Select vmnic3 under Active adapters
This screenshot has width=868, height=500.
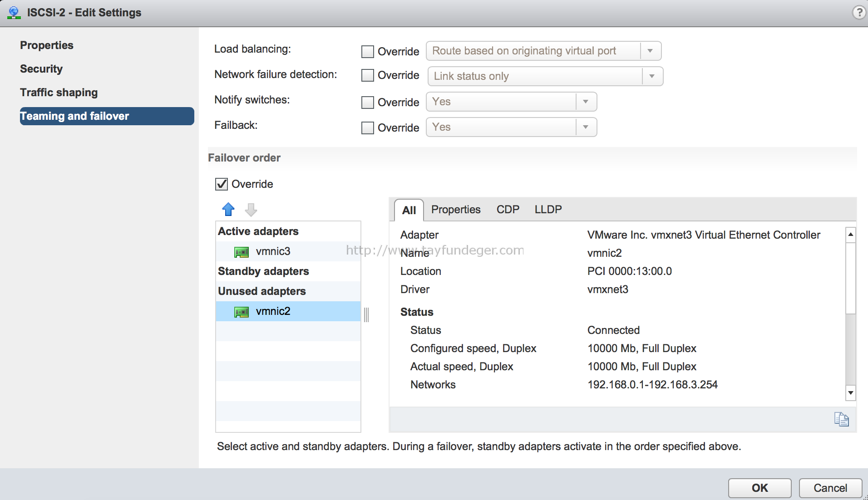coord(288,251)
